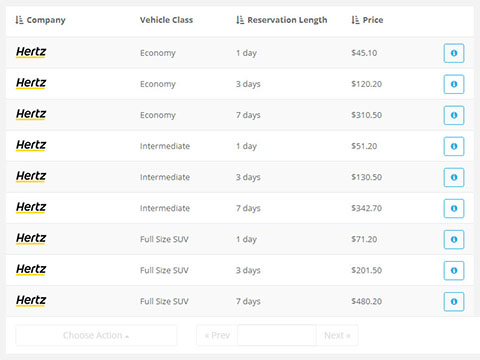Go to next page with Next
This screenshot has width=480, height=360.
tap(337, 335)
